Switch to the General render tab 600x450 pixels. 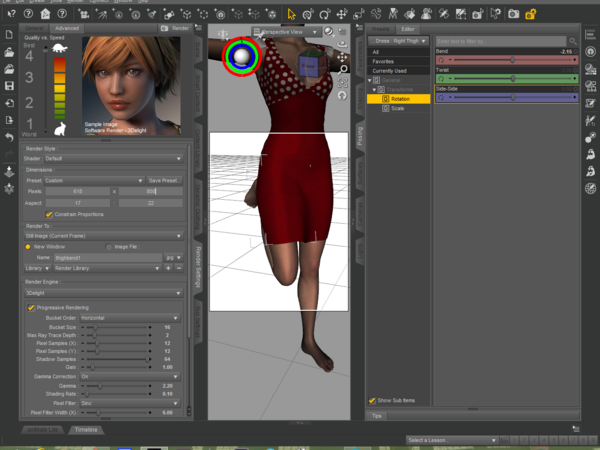34,28
